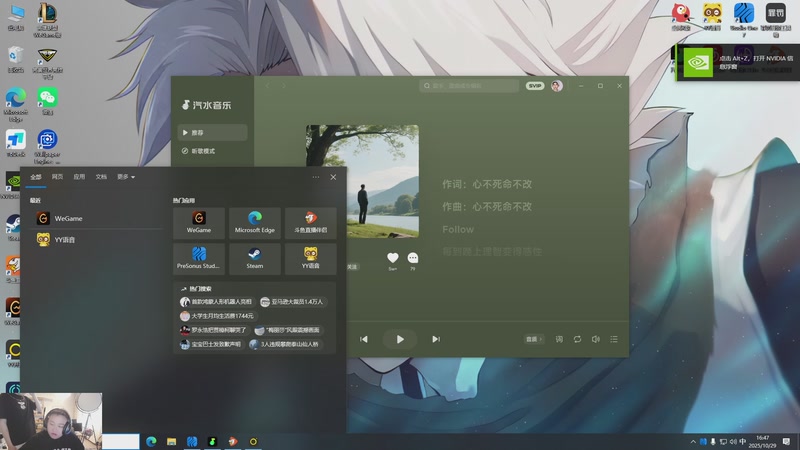
Task: Open 汽水音乐 from the taskbar
Action: pos(212,441)
